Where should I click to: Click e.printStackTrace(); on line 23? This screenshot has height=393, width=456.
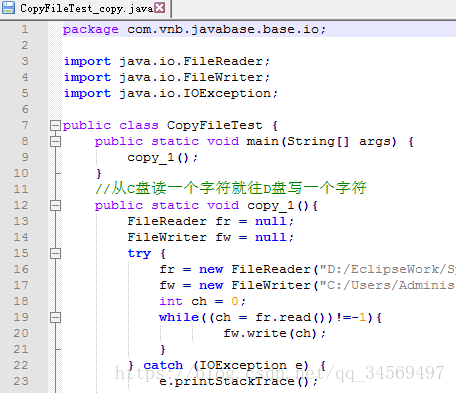(238, 381)
